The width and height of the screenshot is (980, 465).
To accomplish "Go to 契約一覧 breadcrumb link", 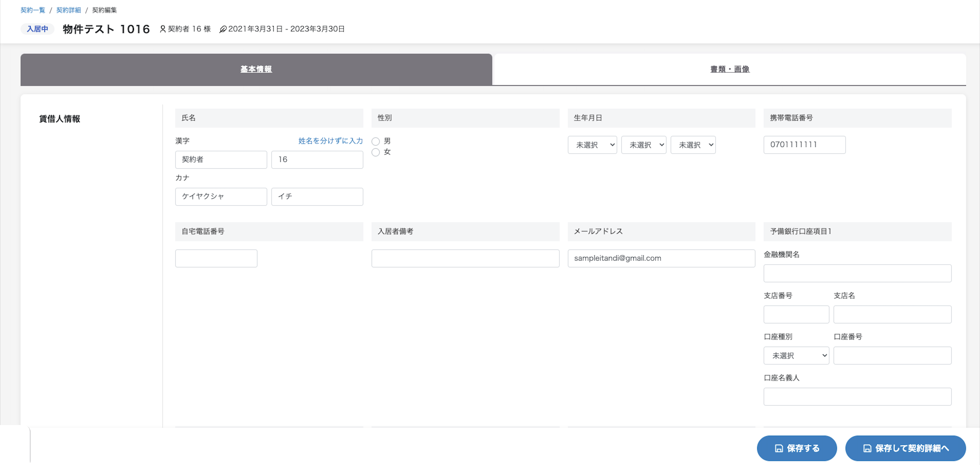I will coord(33,10).
